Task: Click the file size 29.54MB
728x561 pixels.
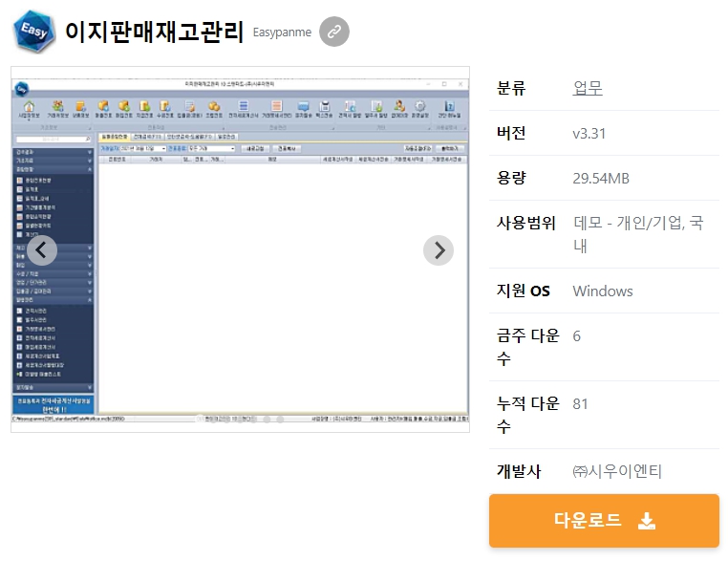Action: click(601, 179)
